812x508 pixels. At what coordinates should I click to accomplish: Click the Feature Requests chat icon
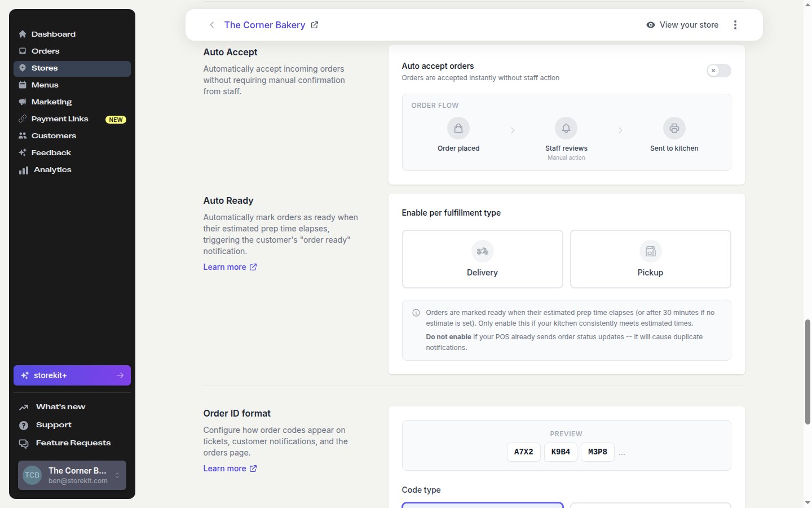coord(24,444)
